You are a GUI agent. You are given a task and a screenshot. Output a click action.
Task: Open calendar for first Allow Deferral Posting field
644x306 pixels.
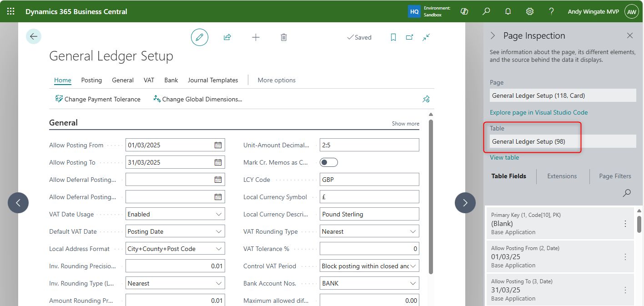point(218,180)
